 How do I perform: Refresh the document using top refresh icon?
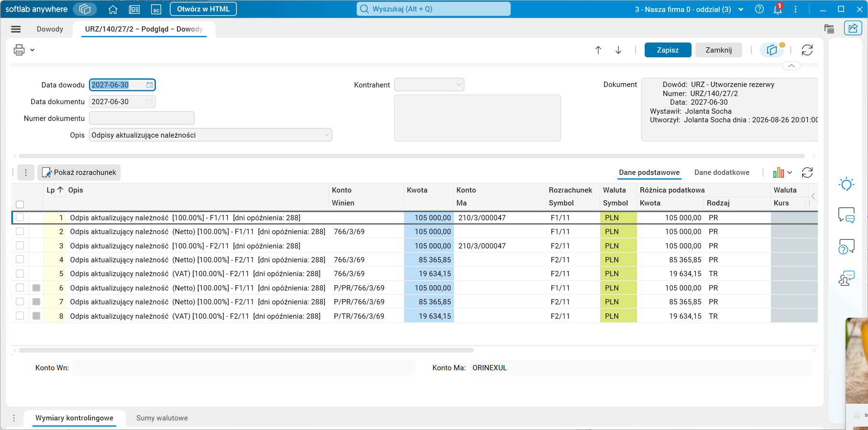[807, 50]
